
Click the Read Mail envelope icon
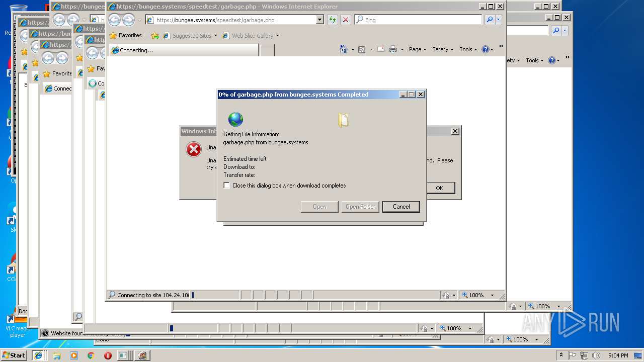point(380,49)
